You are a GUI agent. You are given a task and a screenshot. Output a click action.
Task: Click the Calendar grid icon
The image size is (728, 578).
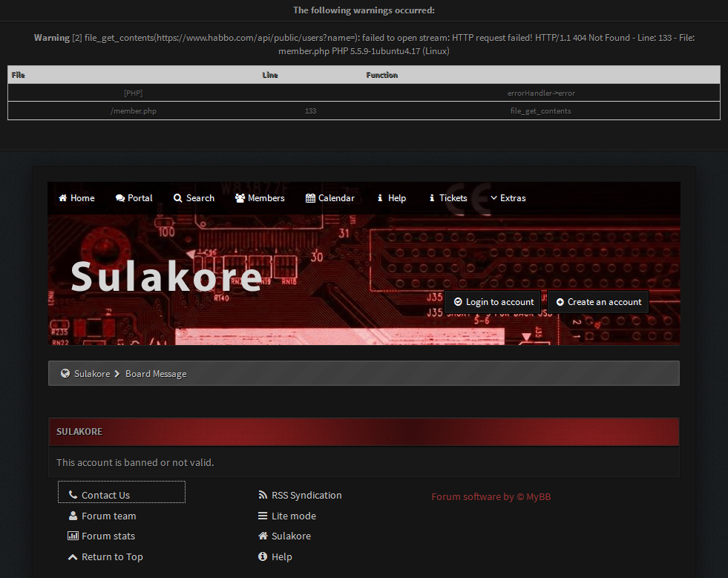310,198
